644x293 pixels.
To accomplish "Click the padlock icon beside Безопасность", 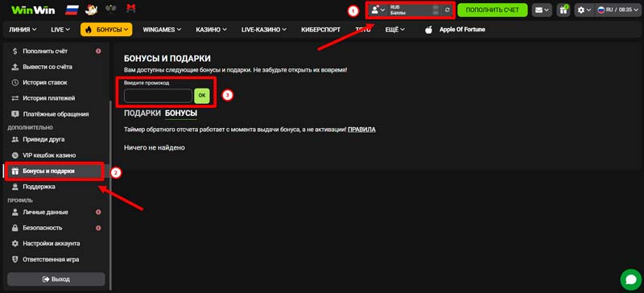I will coord(15,228).
